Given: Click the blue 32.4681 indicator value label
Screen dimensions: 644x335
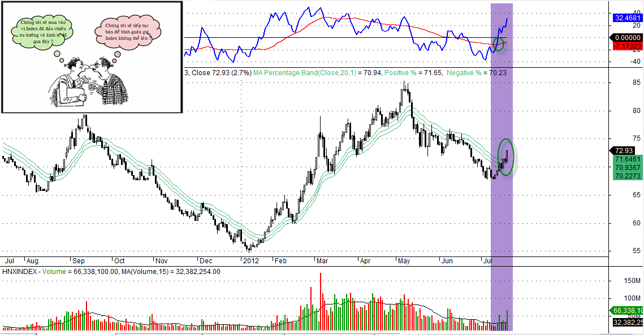Looking at the screenshot, I should (x=628, y=18).
